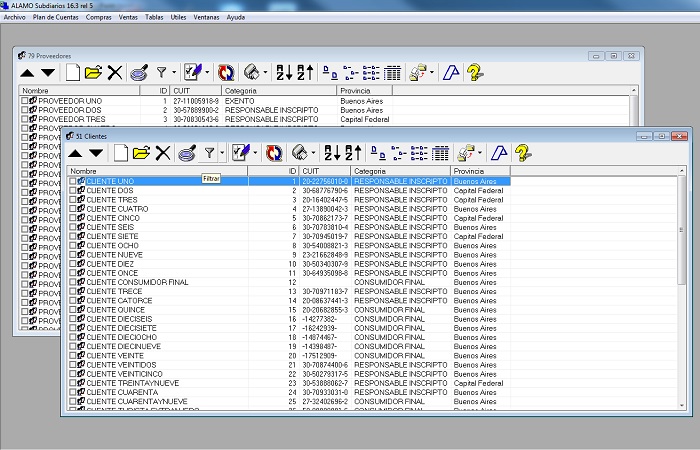The image size is (700, 450).
Task: Open help question mark in Clientes toolbar
Action: (523, 153)
